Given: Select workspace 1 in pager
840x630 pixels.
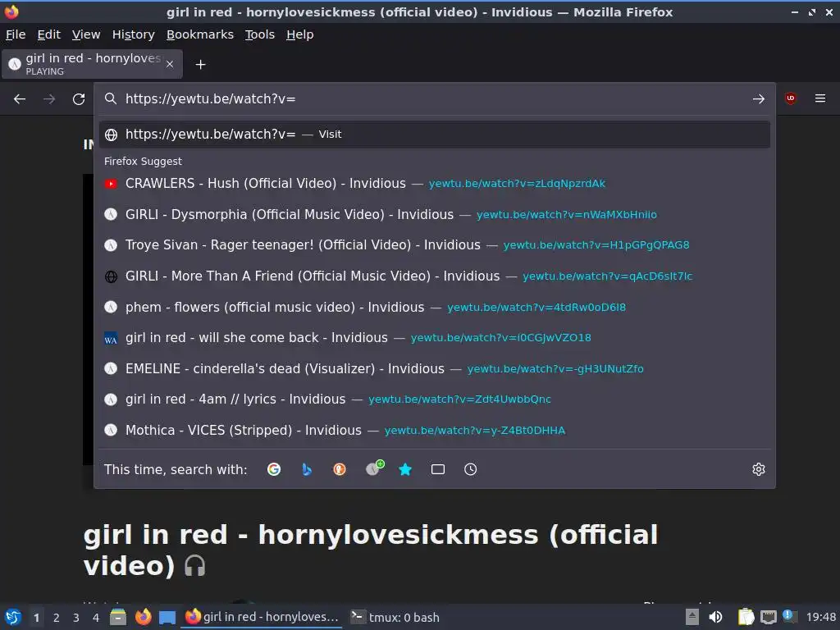Looking at the screenshot, I should pyautogui.click(x=36, y=618).
